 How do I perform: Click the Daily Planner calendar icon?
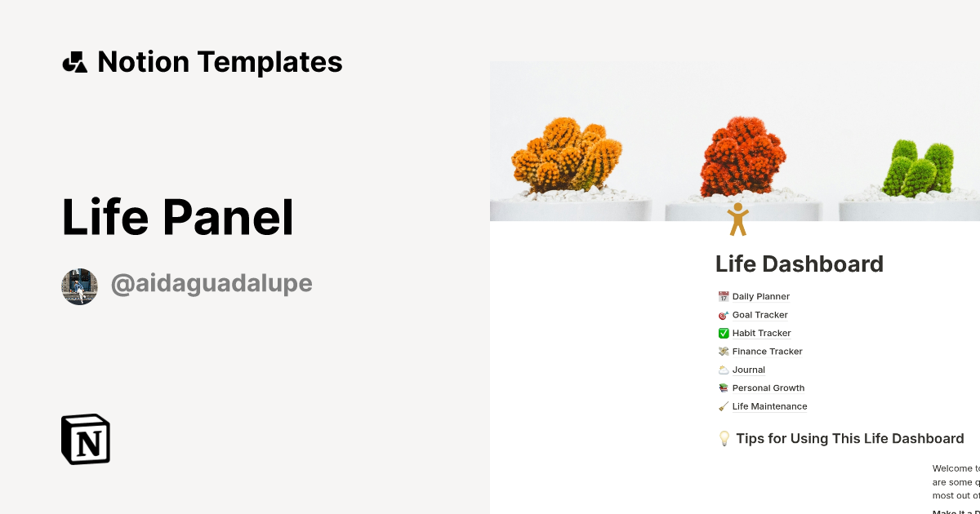tap(723, 296)
